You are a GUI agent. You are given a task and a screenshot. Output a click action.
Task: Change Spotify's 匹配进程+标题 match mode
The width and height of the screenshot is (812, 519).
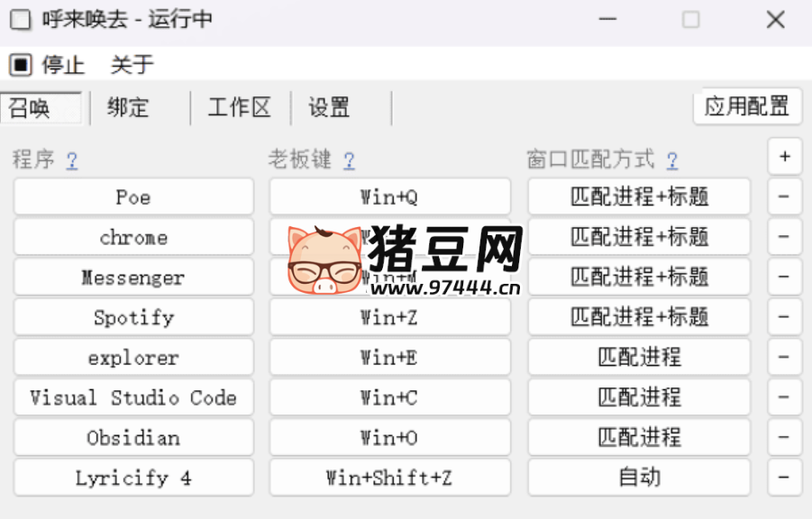[x=639, y=317]
